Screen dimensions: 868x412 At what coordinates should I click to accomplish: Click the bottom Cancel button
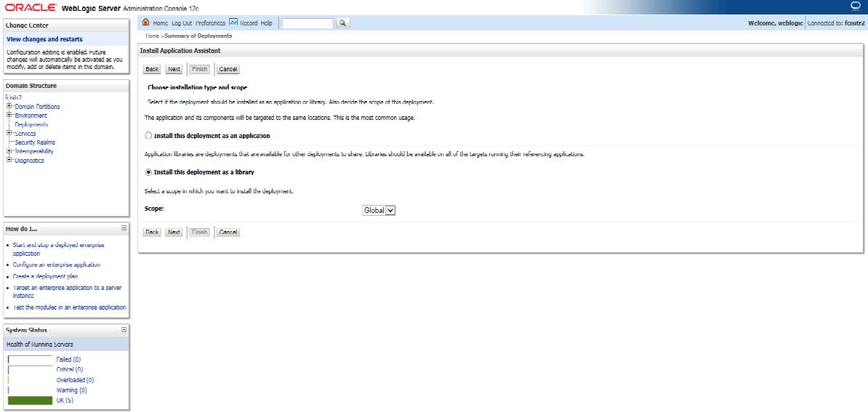point(228,233)
